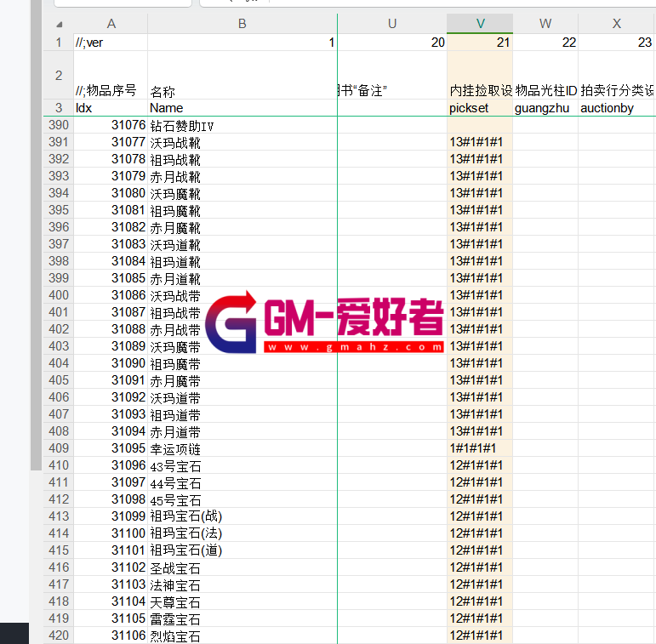Click the '沃玛战靴' name cell
The height and width of the screenshot is (644, 656).
[242, 142]
